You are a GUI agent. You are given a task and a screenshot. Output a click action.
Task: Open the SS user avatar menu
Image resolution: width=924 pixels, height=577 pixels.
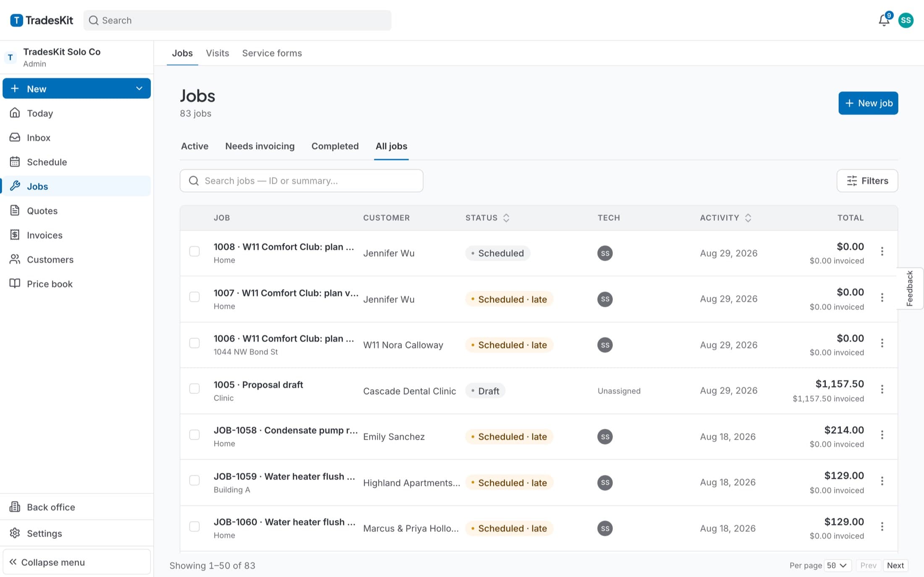pyautogui.click(x=906, y=20)
